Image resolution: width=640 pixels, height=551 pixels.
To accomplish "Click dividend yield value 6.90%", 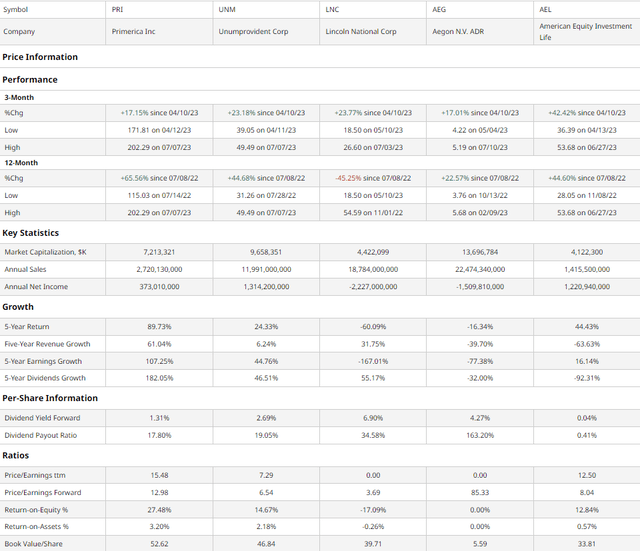I will pos(373,418).
